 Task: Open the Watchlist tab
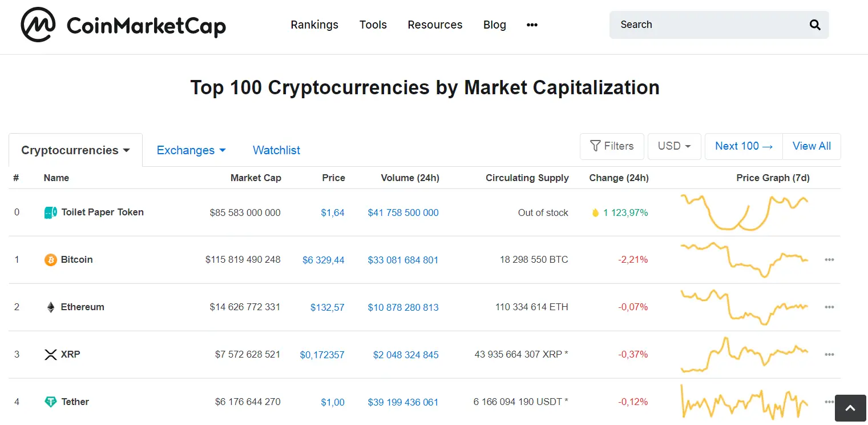[x=276, y=150]
